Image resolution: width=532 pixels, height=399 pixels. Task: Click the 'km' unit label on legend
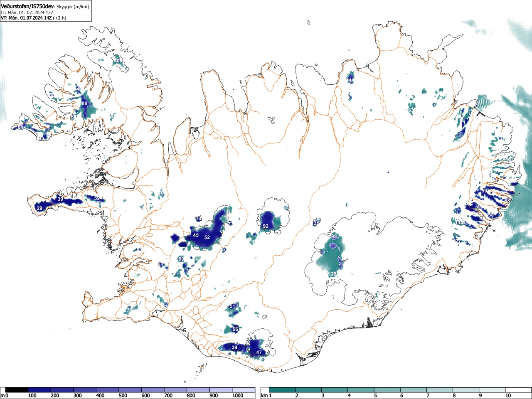pos(264,396)
